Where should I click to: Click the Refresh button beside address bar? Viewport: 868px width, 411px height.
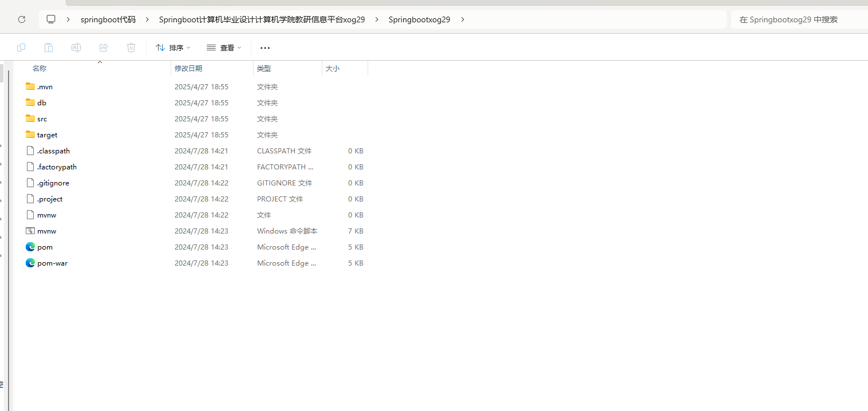pyautogui.click(x=22, y=19)
